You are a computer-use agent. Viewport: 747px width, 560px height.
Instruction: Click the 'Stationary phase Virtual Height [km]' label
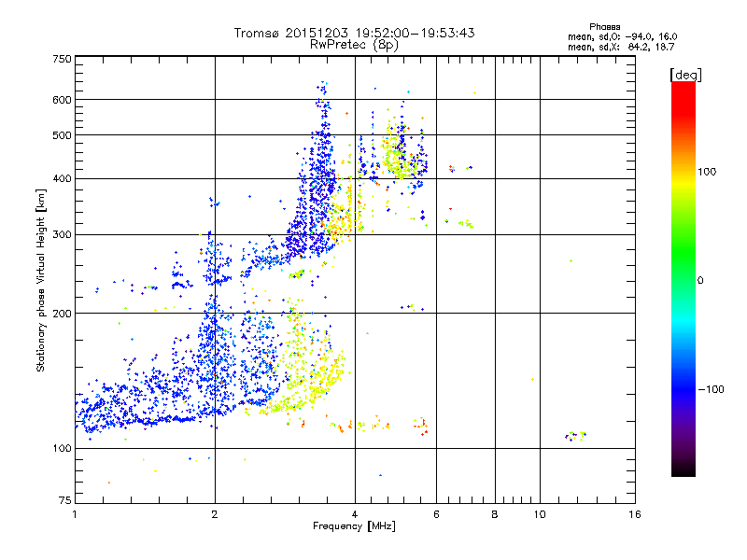(41, 281)
